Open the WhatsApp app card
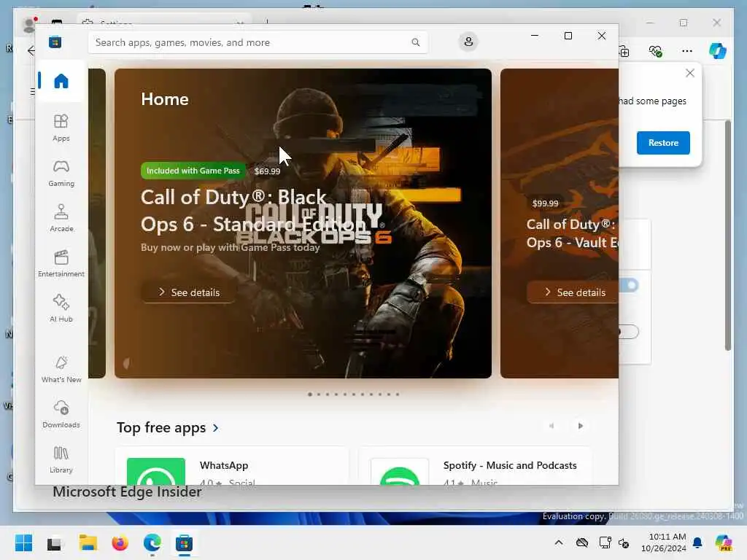Image resolution: width=747 pixels, height=560 pixels. pyautogui.click(x=232, y=466)
